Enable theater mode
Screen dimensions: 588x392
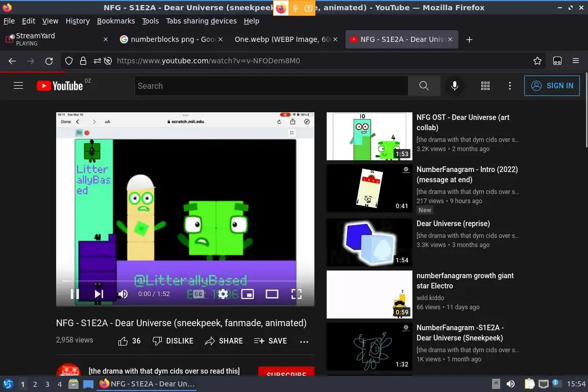(x=272, y=293)
